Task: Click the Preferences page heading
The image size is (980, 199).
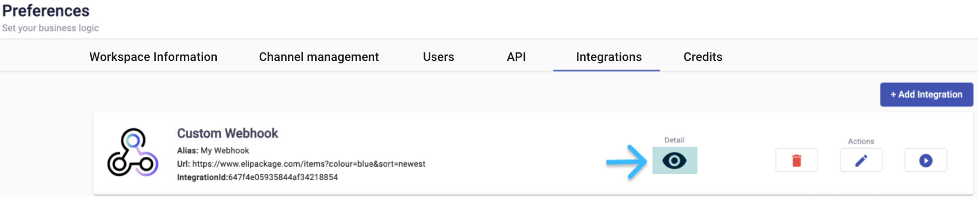Action: coord(46,11)
